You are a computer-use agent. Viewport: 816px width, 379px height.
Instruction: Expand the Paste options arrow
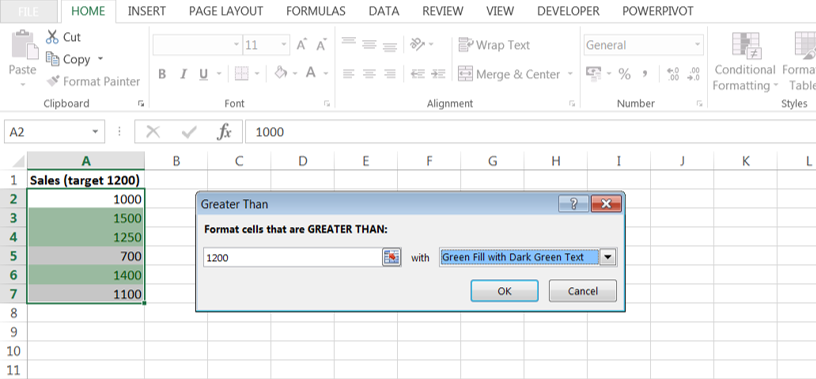click(23, 84)
